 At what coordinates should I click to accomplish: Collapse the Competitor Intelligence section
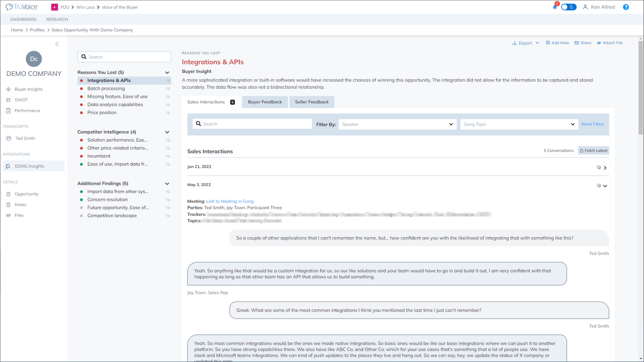point(167,132)
